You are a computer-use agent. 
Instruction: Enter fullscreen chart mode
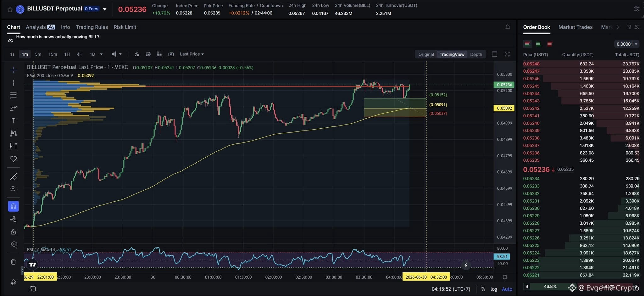pos(507,54)
